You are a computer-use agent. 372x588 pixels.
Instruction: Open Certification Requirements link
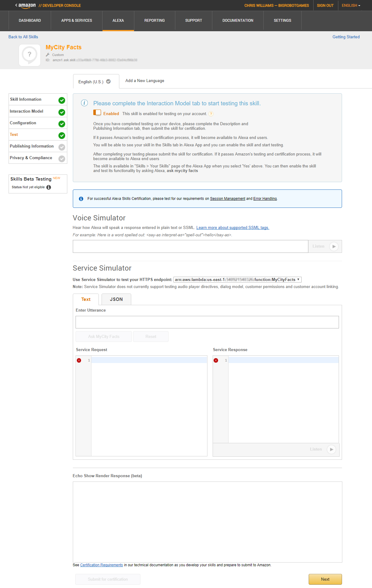[102, 565]
